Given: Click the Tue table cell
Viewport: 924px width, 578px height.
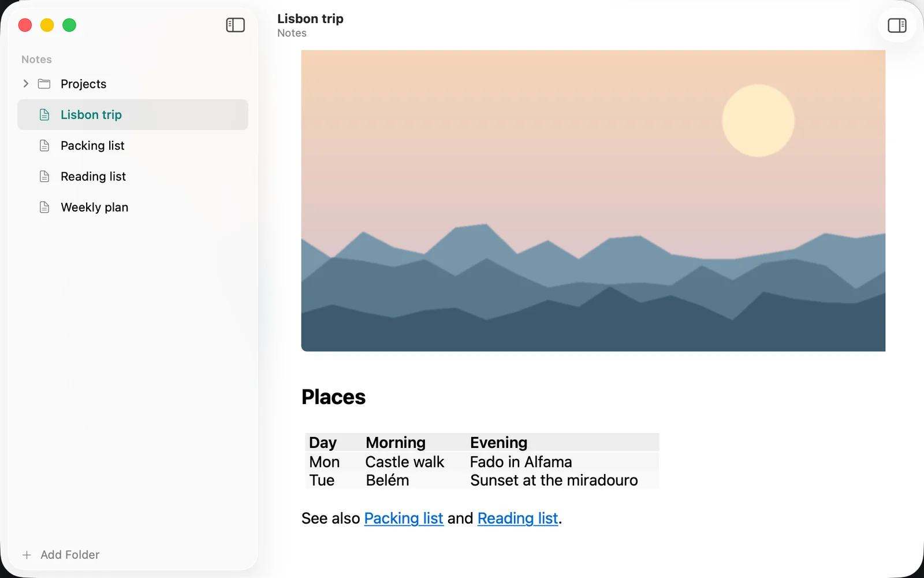Looking at the screenshot, I should point(322,480).
